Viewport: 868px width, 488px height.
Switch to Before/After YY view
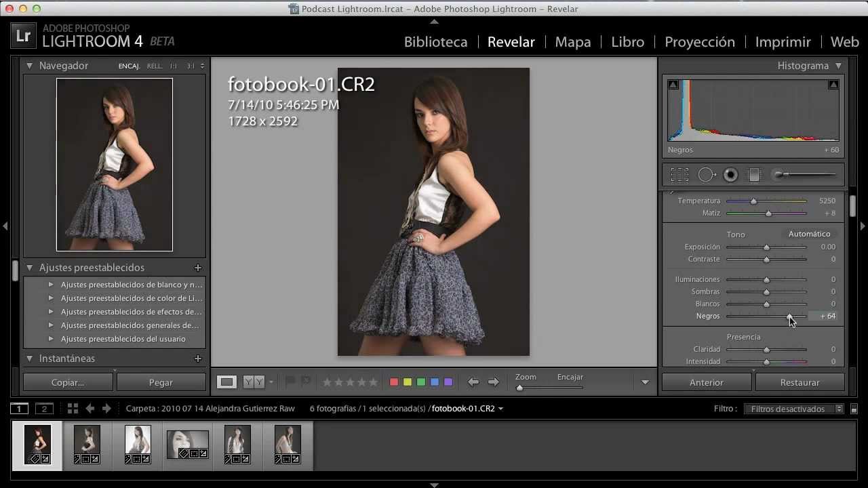253,382
